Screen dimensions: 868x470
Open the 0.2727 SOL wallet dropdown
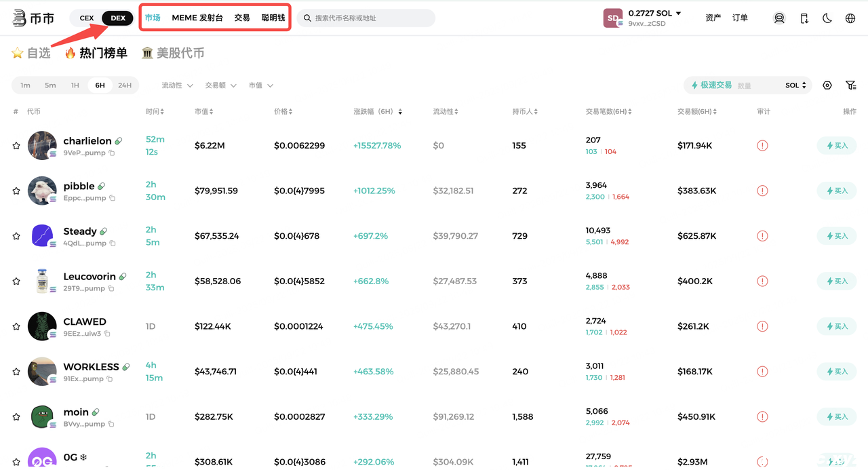654,14
